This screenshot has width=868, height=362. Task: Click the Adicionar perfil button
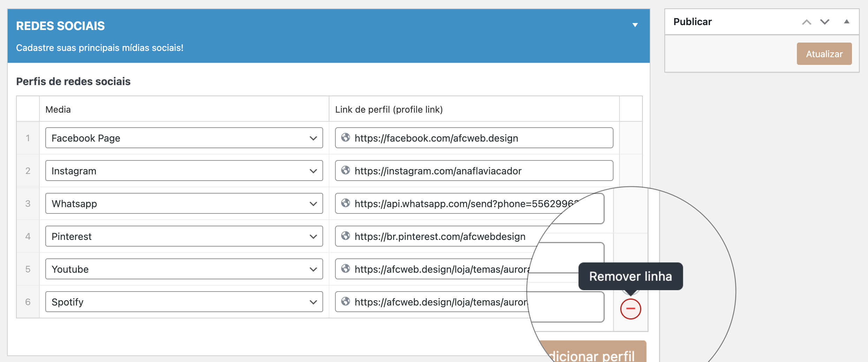coord(593,352)
